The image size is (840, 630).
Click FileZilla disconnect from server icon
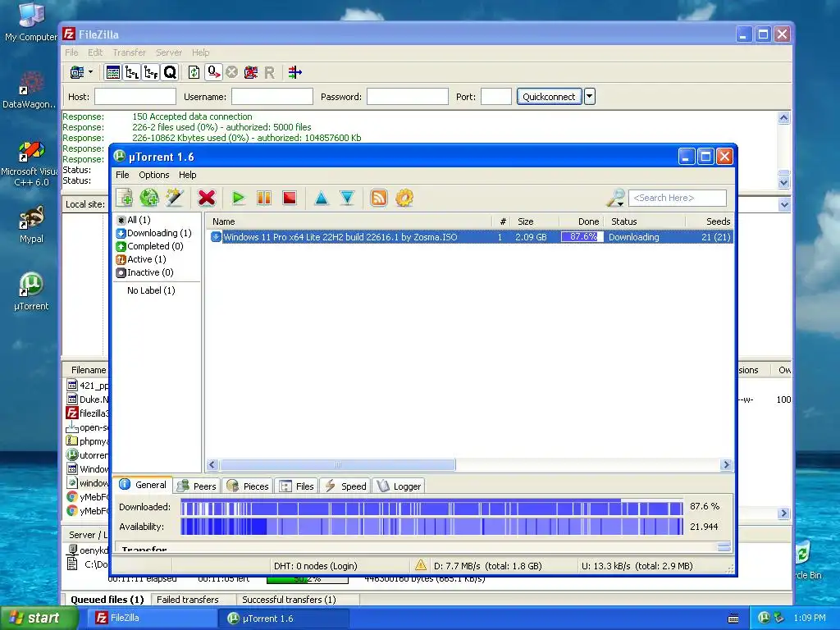(x=251, y=72)
